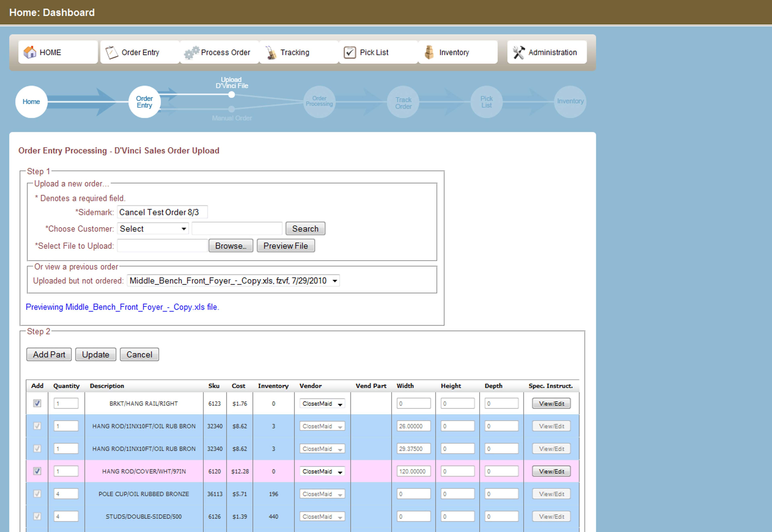Open Vendor dropdown for 29.37500 width HANG ROD row
Viewport: 772px width, 532px height.
(322, 449)
